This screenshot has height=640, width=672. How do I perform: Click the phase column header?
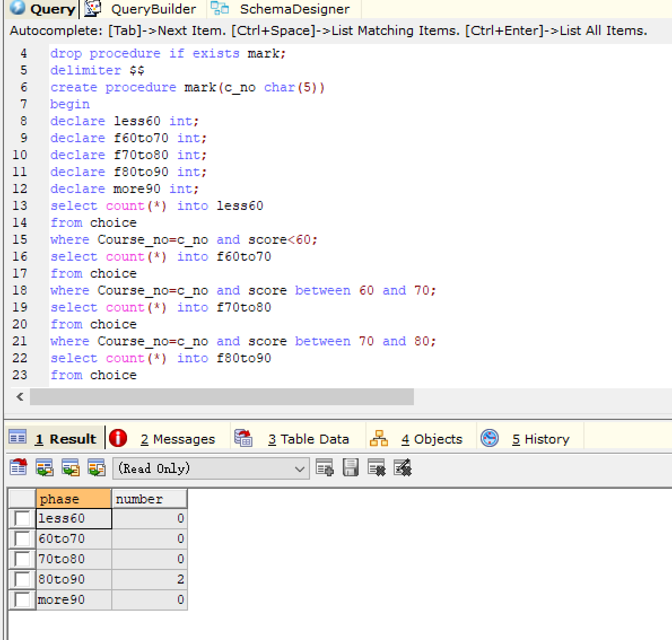(x=74, y=499)
